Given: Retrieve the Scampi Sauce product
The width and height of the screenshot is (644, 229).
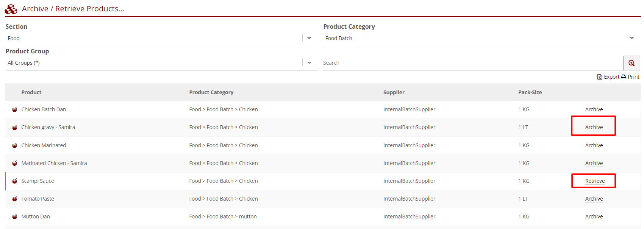Looking at the screenshot, I should pyautogui.click(x=595, y=181).
